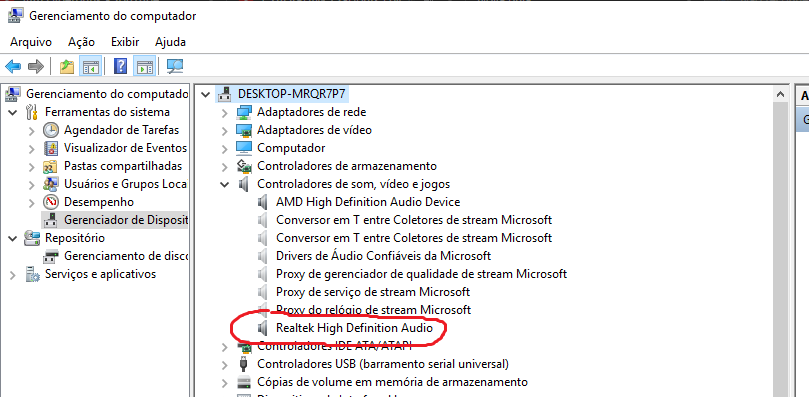Select Proxy do relógio de stream Microsoft
Image resolution: width=809 pixels, height=397 pixels.
tap(374, 310)
